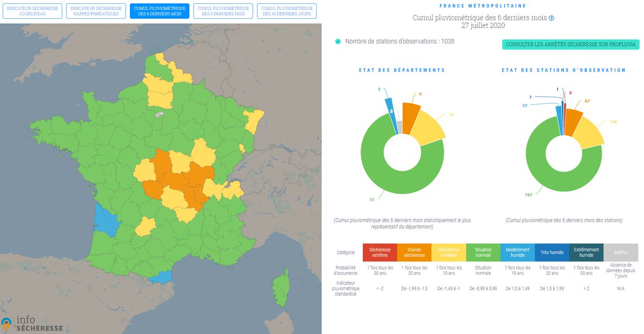Click Consulter les Arrêtés Sécheresse sur Propluvia
644x334 pixels.
click(570, 45)
